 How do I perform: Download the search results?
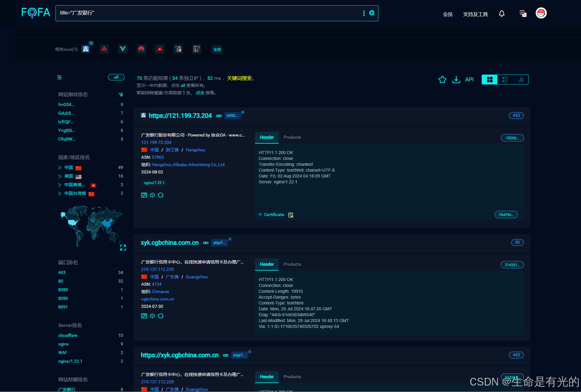(x=456, y=80)
